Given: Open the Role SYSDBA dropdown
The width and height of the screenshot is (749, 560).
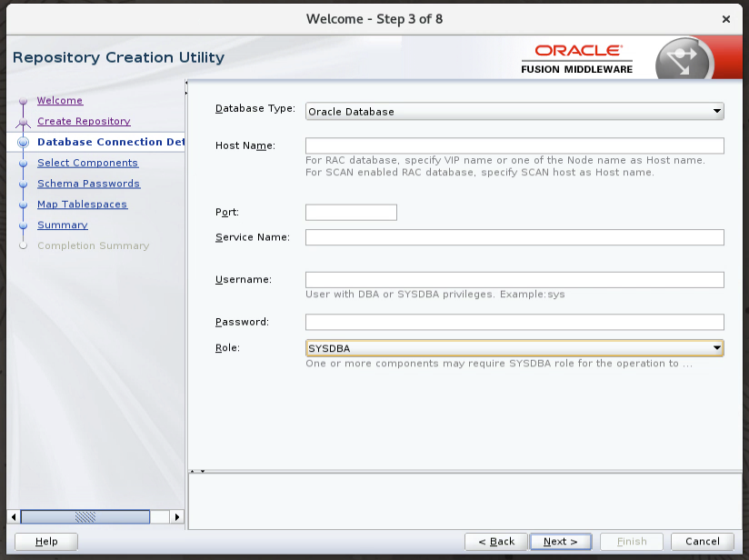Looking at the screenshot, I should [514, 348].
